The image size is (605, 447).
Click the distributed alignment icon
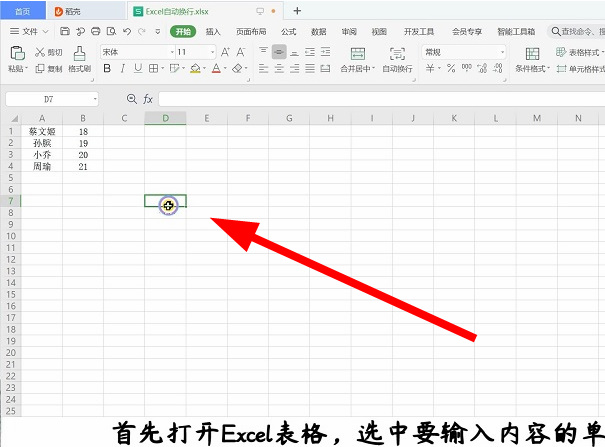326,69
